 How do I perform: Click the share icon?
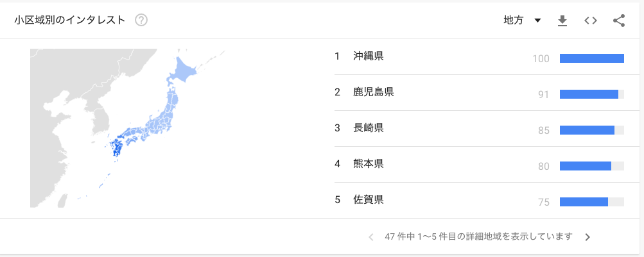(x=618, y=21)
